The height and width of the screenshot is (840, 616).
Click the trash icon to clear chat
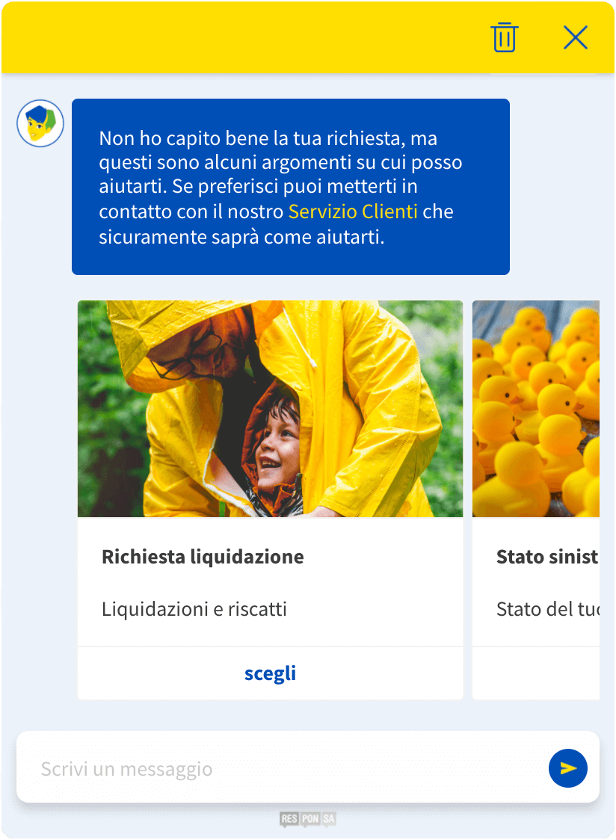click(504, 37)
